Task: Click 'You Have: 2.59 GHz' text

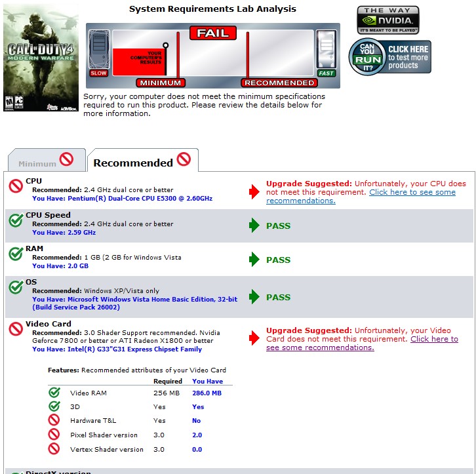Action: point(64,233)
